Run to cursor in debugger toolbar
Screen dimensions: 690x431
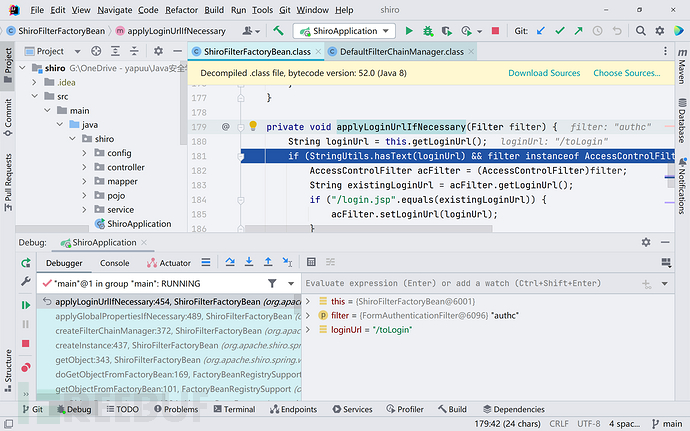point(287,262)
